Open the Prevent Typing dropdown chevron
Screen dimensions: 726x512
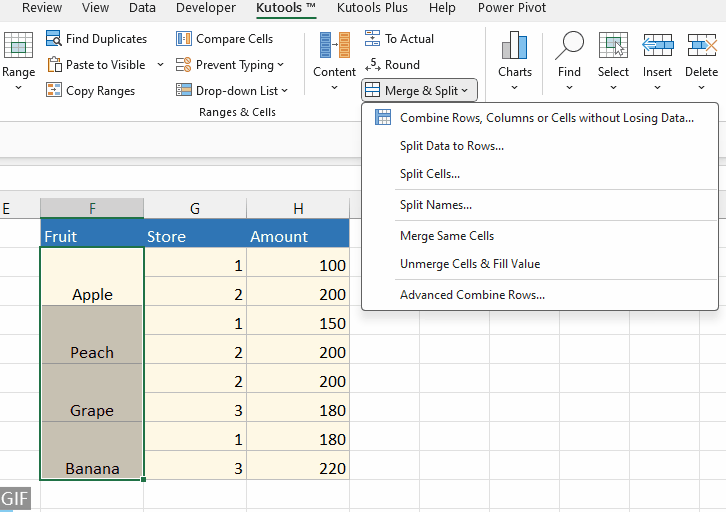point(281,65)
